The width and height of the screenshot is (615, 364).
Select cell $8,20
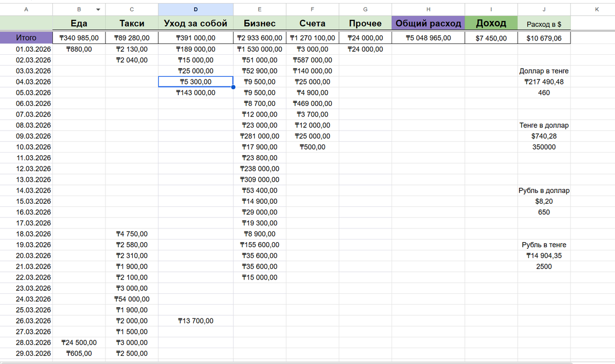pyautogui.click(x=544, y=201)
